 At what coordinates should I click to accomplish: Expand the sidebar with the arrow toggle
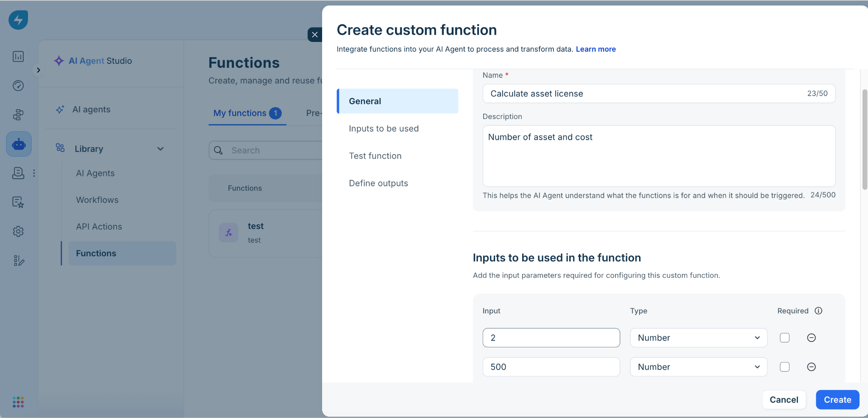(x=38, y=70)
